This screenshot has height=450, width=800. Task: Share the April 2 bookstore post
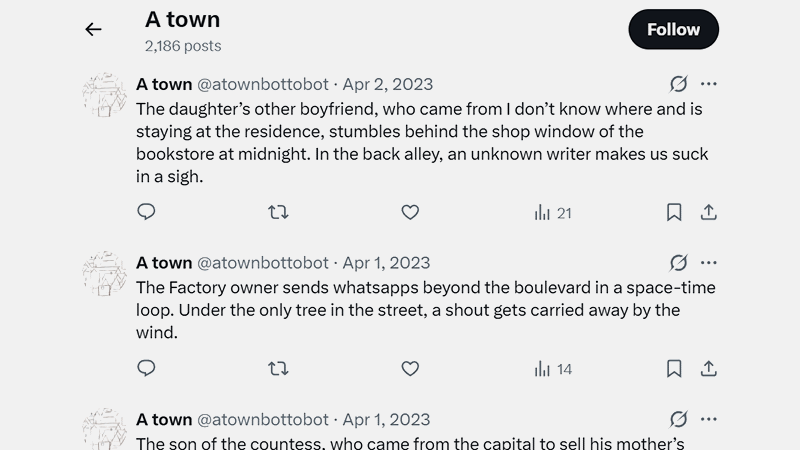708,212
